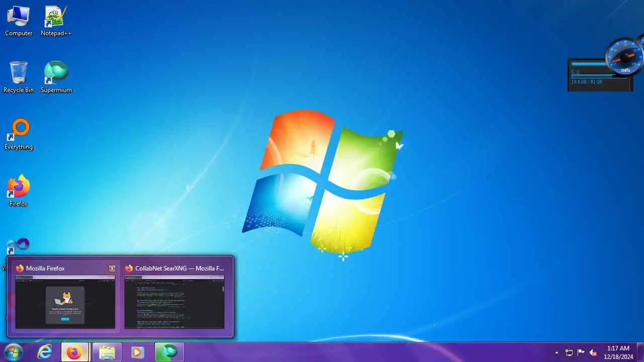Click the Supermium taskbar button
The width and height of the screenshot is (644, 362).
point(169,352)
